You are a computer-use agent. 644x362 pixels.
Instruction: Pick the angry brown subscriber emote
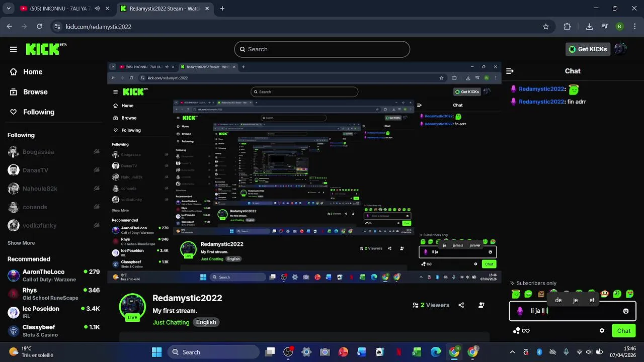[x=541, y=294]
